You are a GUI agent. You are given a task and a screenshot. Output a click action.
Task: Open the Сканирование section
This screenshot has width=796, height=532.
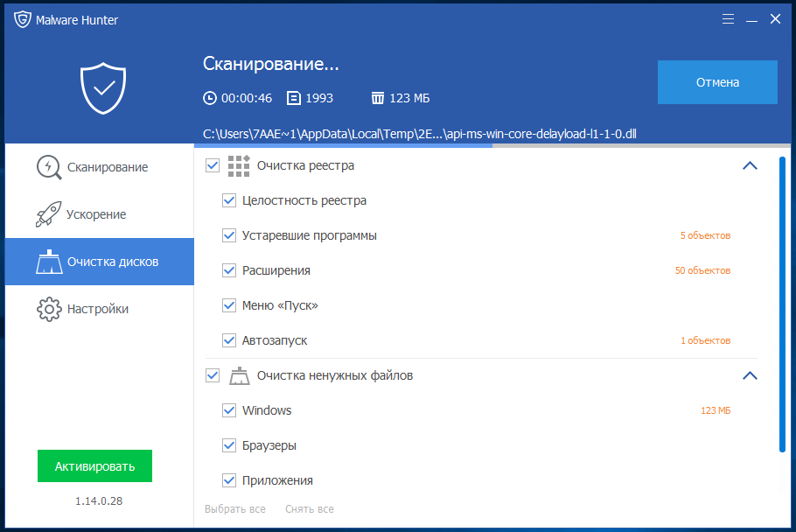(x=100, y=167)
